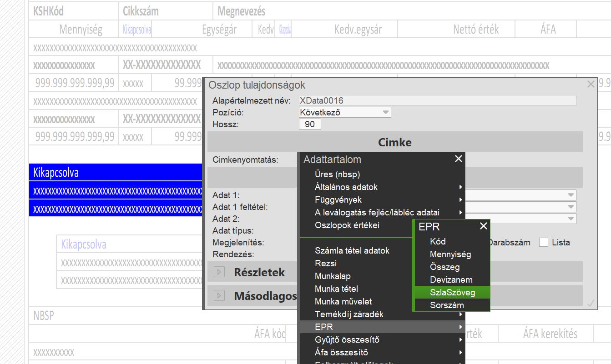Select the KSHKód column header in the report

point(74,11)
